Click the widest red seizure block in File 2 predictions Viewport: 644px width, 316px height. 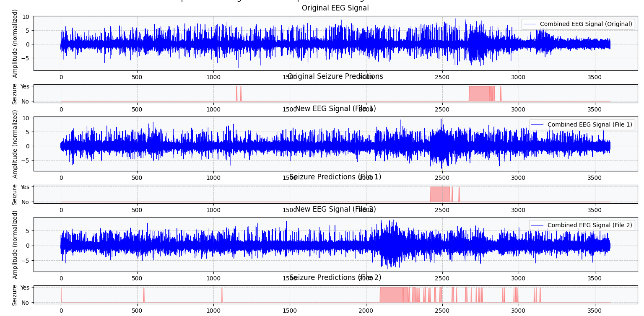(x=391, y=295)
